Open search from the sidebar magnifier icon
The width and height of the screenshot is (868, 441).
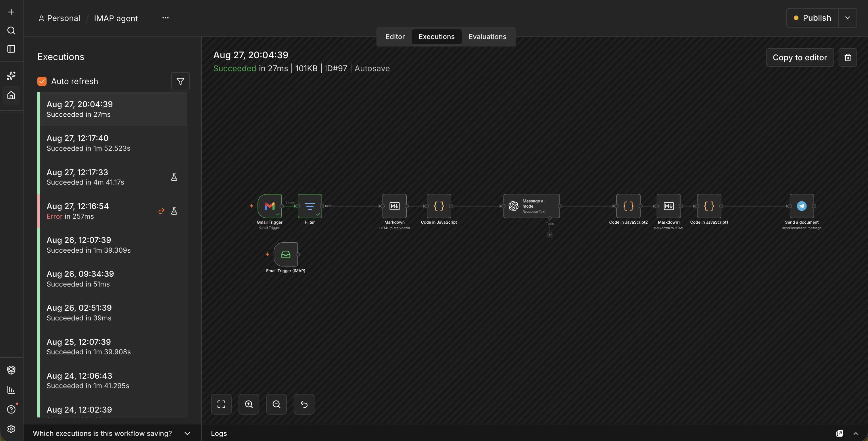(11, 31)
